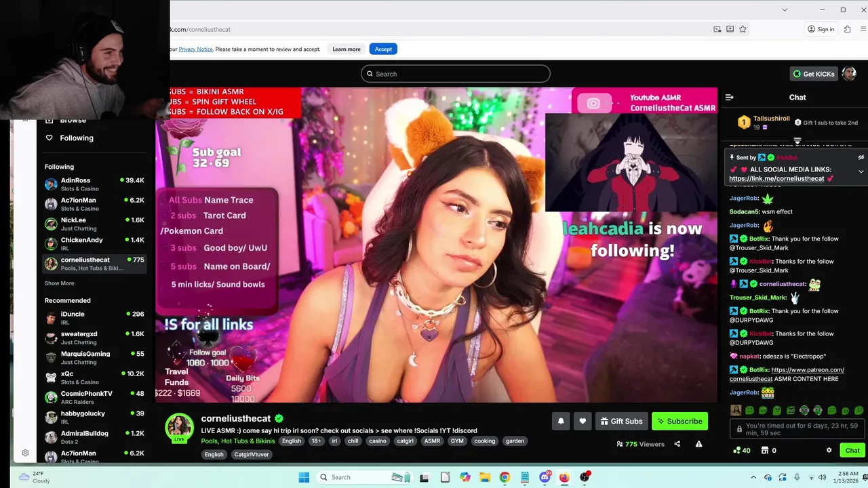Click the notification bell icon for this channel
Image resolution: width=868 pixels, height=488 pixels.
561,421
